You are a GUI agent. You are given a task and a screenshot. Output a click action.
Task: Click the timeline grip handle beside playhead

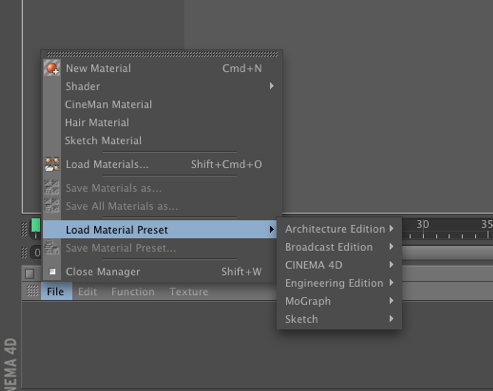[24, 229]
